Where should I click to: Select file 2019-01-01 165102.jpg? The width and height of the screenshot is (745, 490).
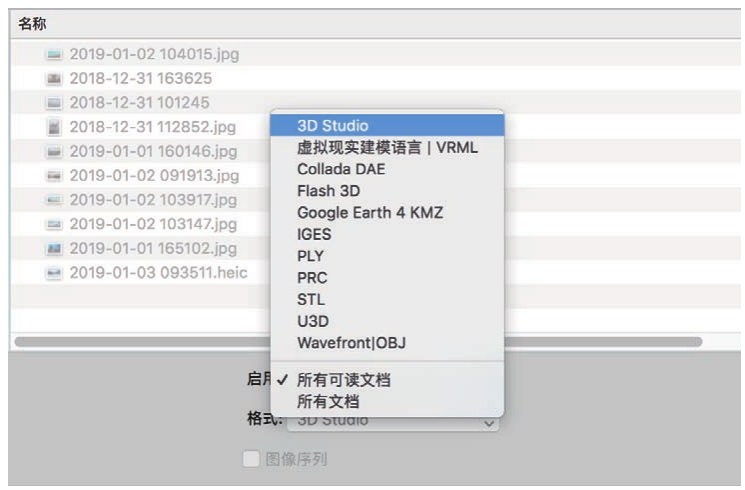coord(153,248)
